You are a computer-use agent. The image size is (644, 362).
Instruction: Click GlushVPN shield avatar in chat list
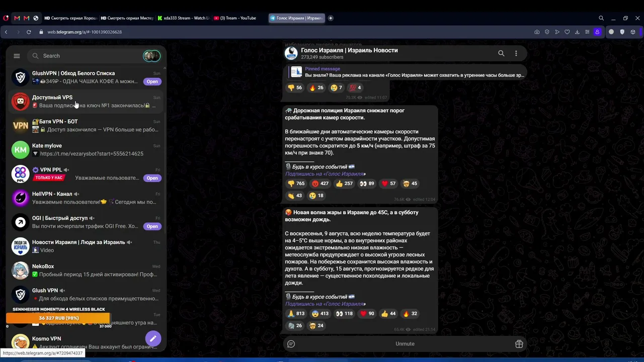tap(21, 77)
